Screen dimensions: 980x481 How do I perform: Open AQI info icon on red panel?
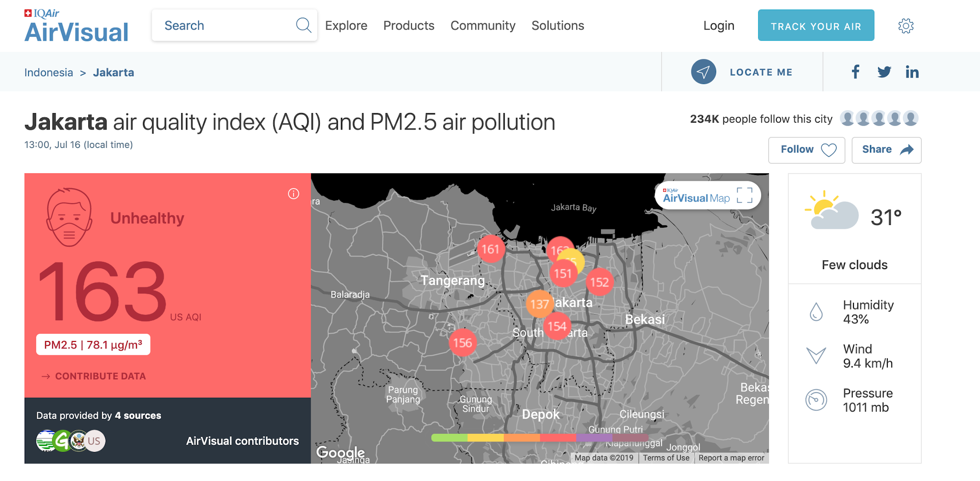[x=293, y=194]
